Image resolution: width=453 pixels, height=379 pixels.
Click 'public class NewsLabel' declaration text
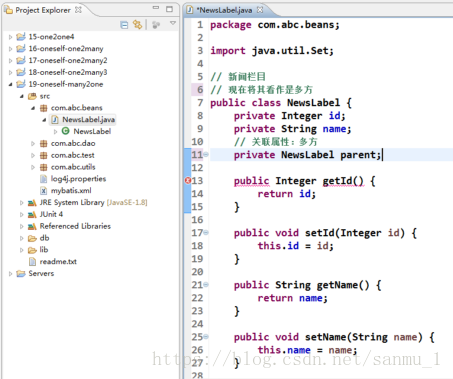coord(275,103)
